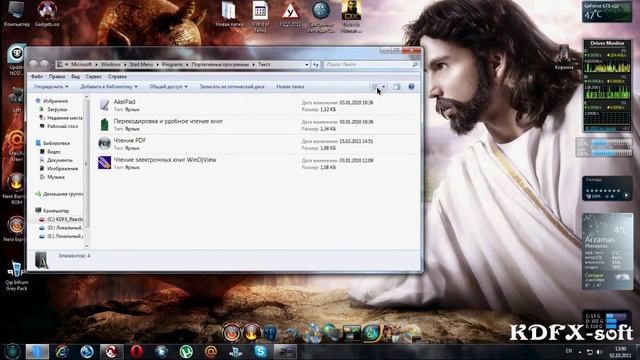This screenshot has height=360, width=640.
Task: Click the search magnifier icon
Action: pos(415,64)
